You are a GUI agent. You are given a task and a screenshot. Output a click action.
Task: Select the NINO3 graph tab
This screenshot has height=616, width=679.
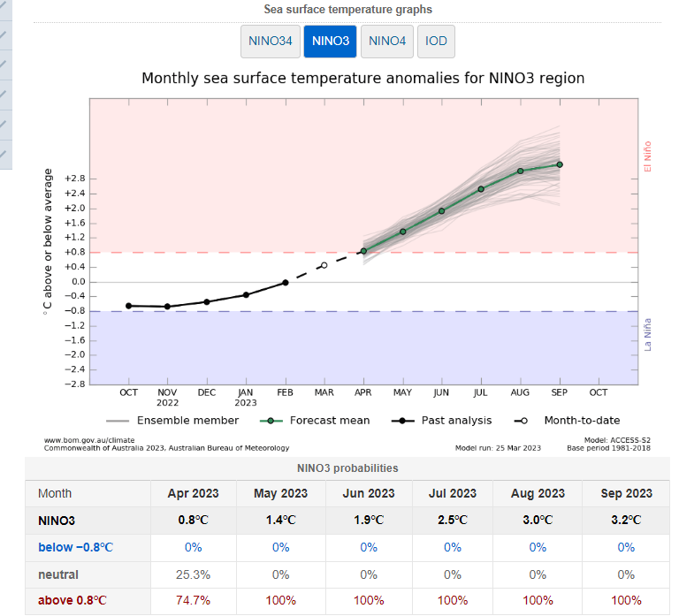(330, 42)
